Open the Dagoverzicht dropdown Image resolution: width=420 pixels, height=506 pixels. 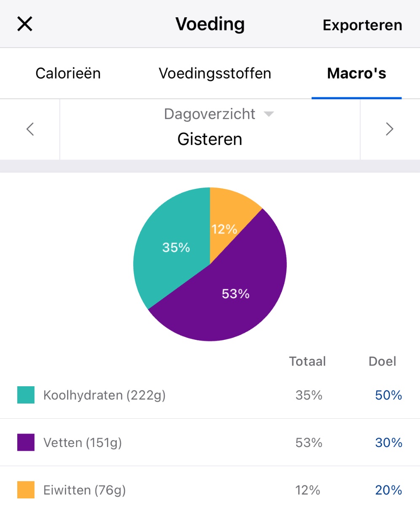click(210, 114)
